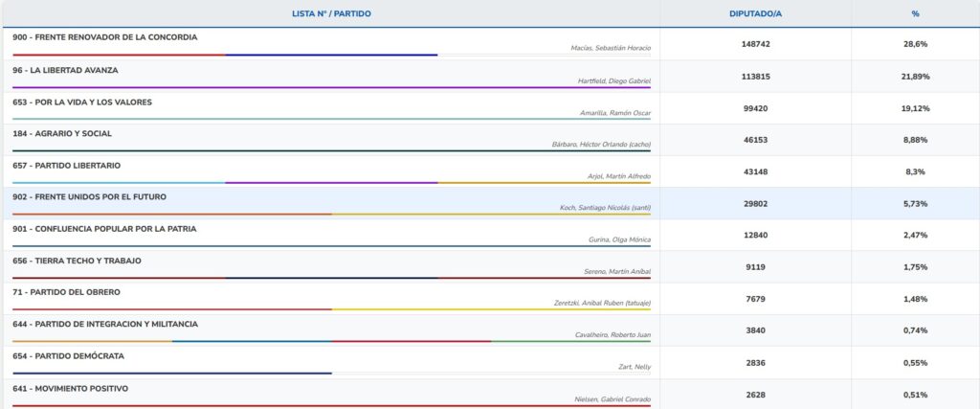
Task: Click candidate name Amarilla, Ramón Oscar
Action: pyautogui.click(x=615, y=113)
